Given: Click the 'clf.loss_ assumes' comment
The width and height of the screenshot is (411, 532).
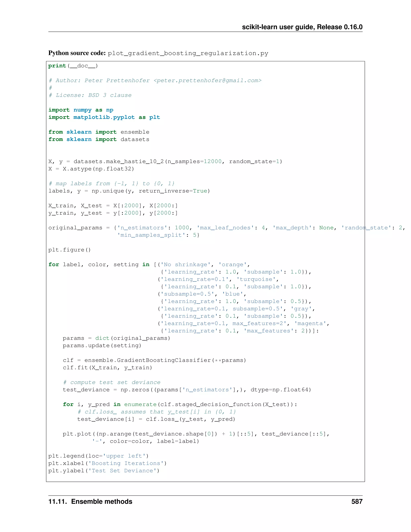Looking at the screenshot, I should pos(157,412).
